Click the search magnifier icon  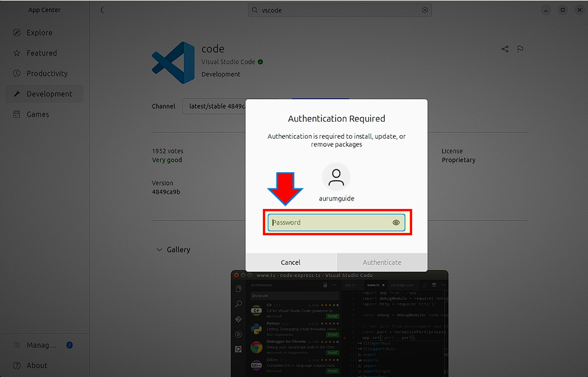pos(254,10)
